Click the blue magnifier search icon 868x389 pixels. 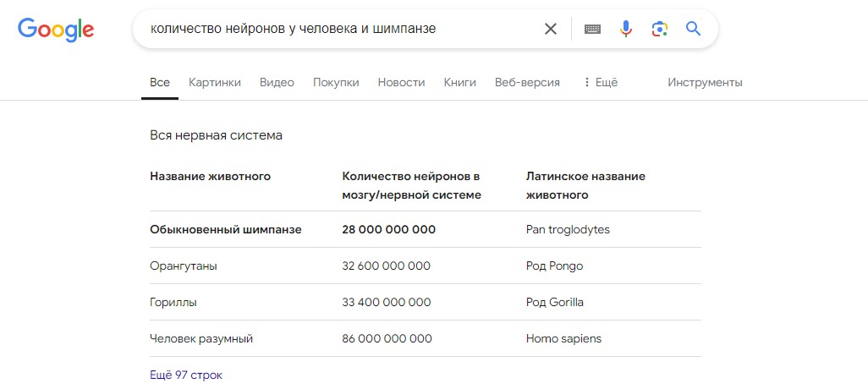tap(693, 28)
